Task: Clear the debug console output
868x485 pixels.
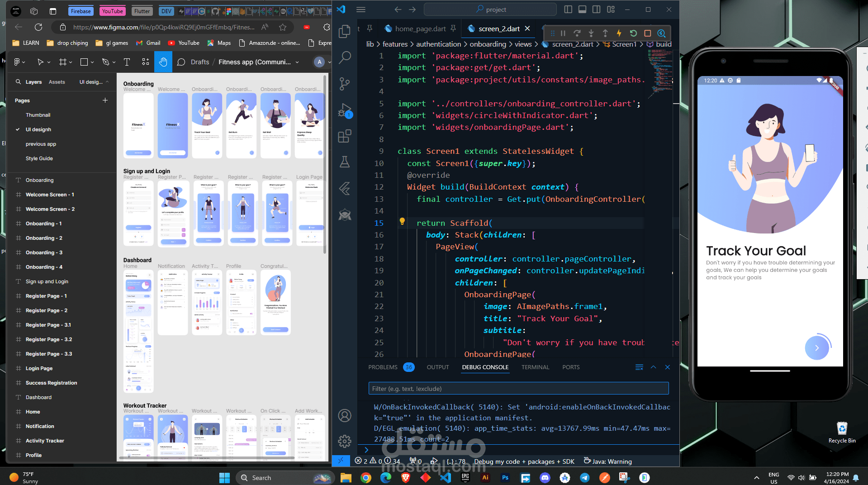Action: pos(639,367)
